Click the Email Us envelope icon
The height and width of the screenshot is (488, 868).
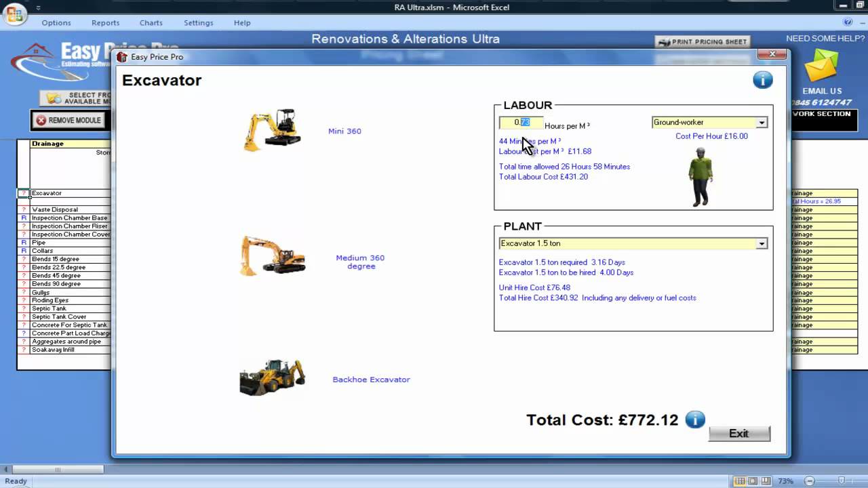pyautogui.click(x=822, y=66)
